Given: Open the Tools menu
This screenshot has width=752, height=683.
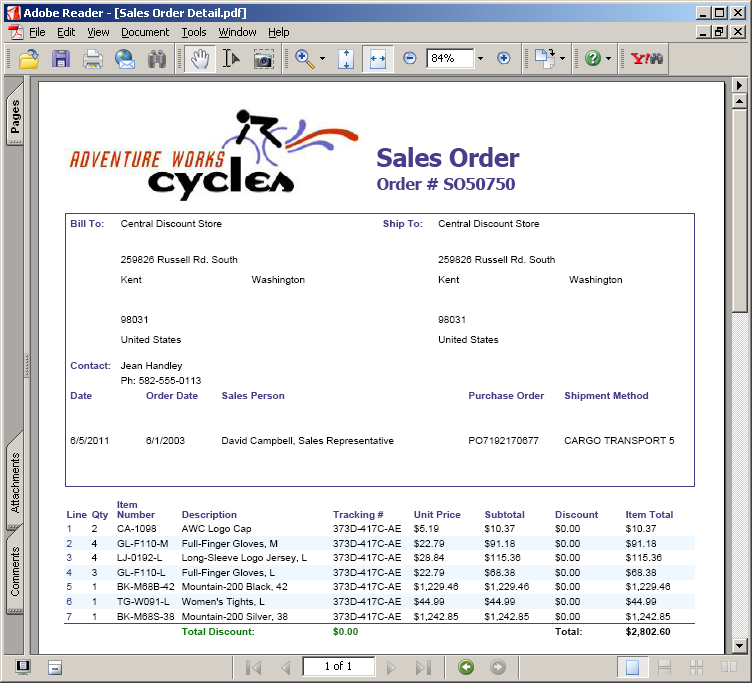Looking at the screenshot, I should click(x=194, y=32).
